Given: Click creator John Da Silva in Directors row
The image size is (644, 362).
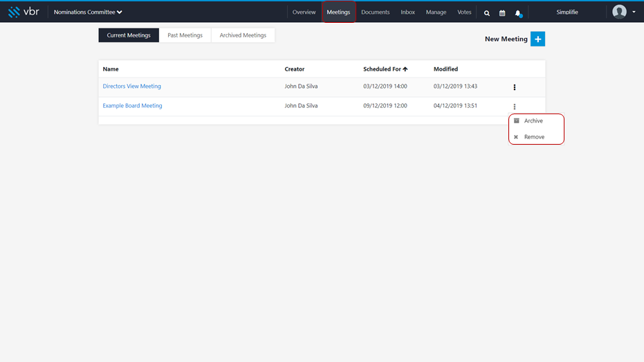Looking at the screenshot, I should (301, 87).
